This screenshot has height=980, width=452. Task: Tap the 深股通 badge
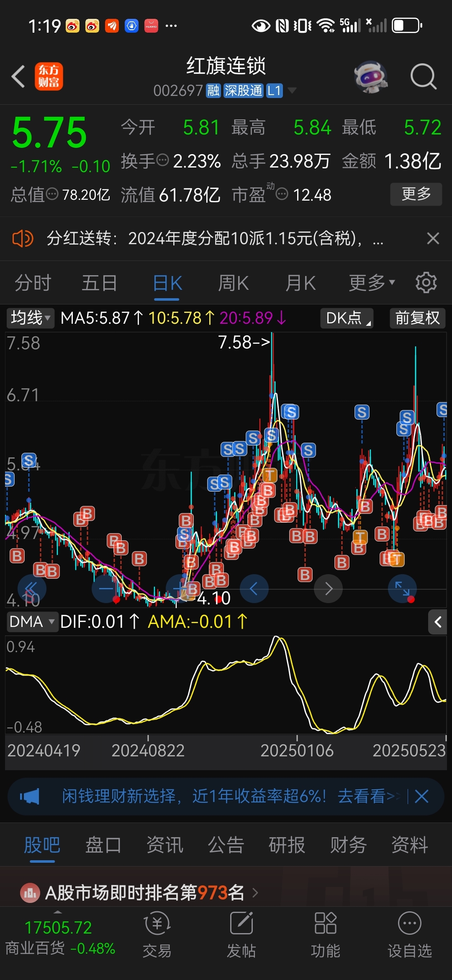coord(243,90)
